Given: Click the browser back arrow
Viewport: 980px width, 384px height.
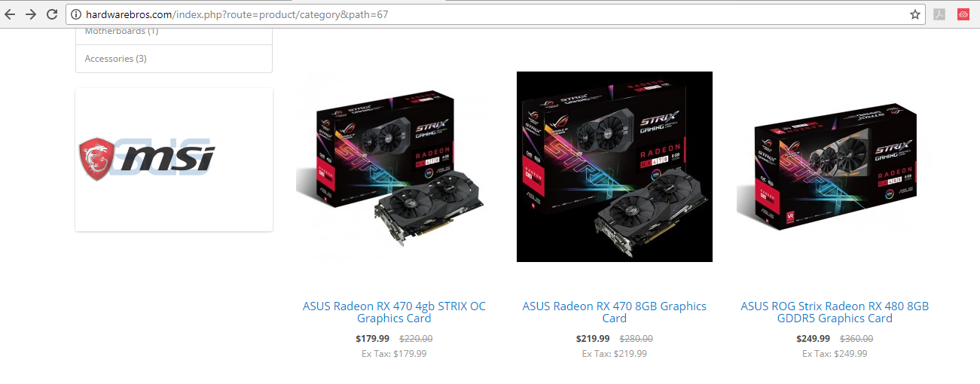Looking at the screenshot, I should [11, 14].
